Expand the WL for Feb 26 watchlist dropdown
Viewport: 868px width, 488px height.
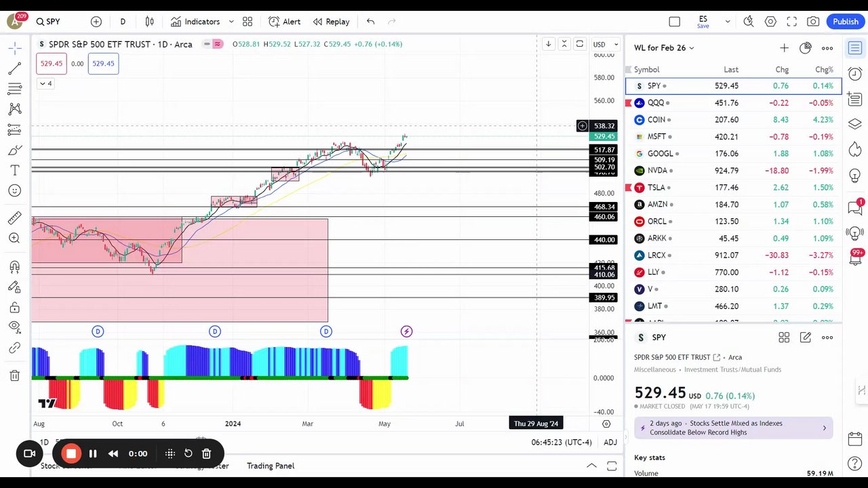[x=665, y=48]
